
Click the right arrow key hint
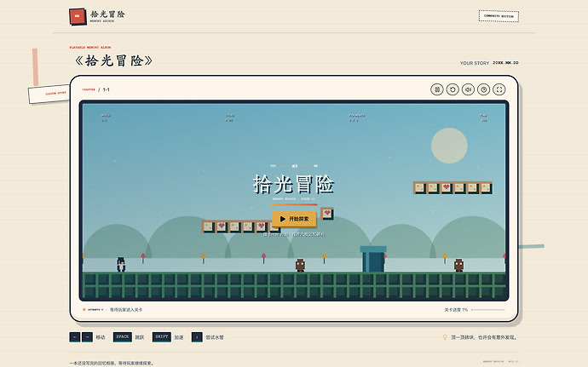click(x=87, y=337)
